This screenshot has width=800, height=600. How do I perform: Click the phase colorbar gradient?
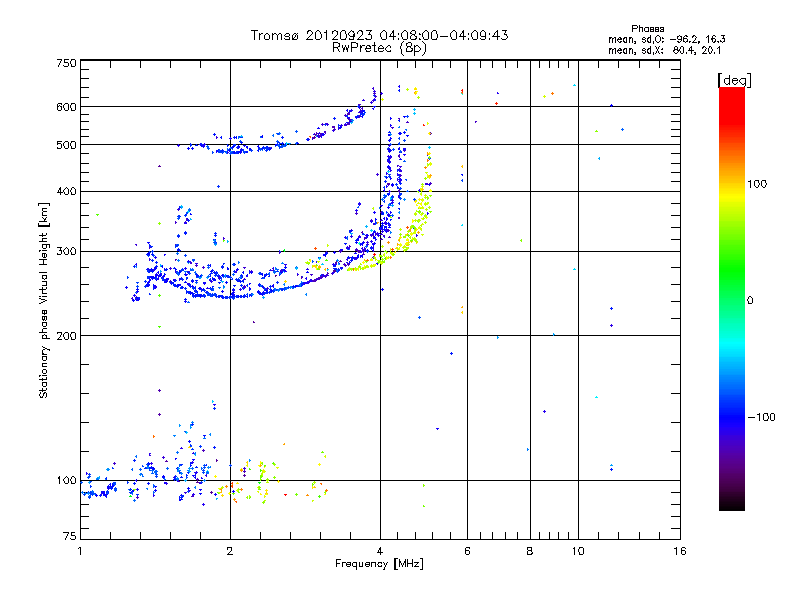[x=732, y=298]
